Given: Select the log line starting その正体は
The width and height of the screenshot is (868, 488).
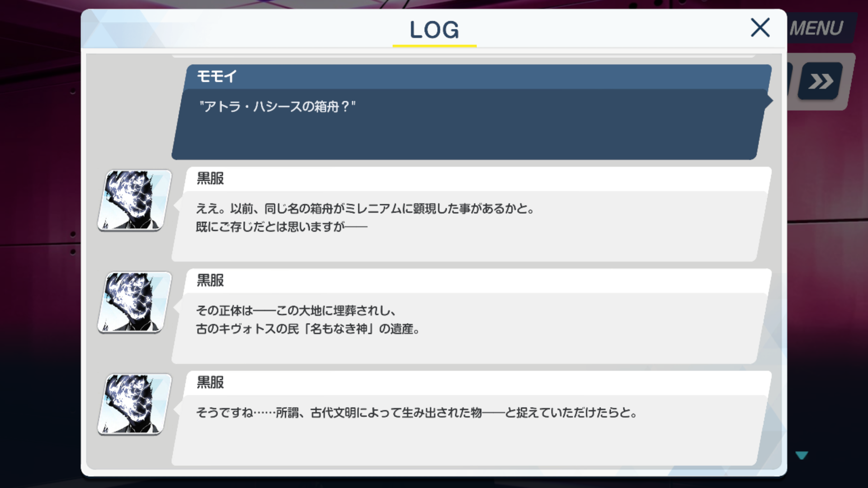Looking at the screenshot, I should coord(296,311).
